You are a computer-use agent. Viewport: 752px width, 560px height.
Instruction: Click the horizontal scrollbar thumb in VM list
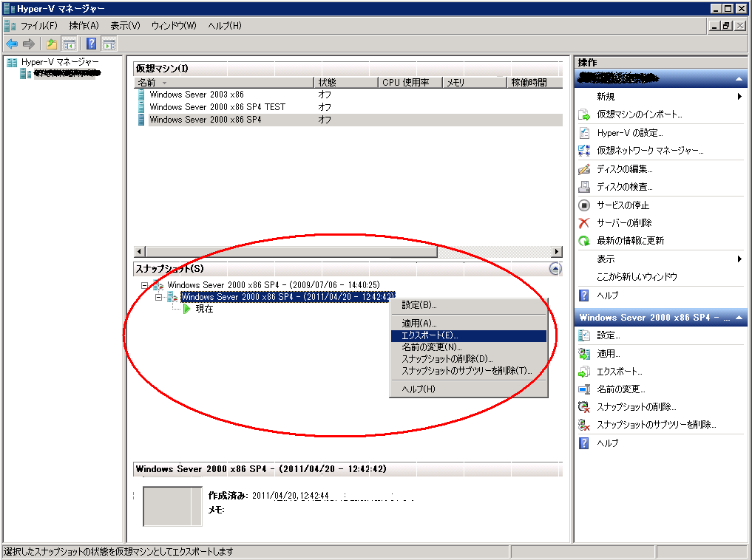291,251
